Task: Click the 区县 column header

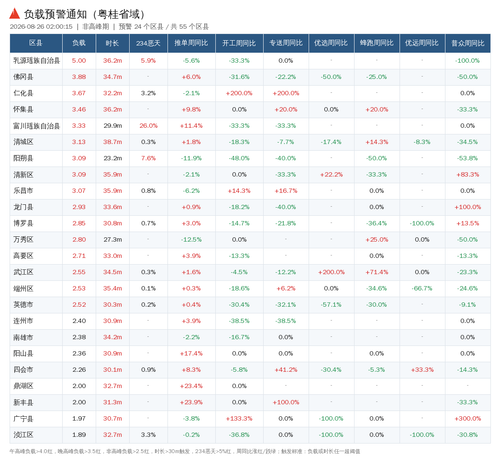Action: (x=36, y=43)
